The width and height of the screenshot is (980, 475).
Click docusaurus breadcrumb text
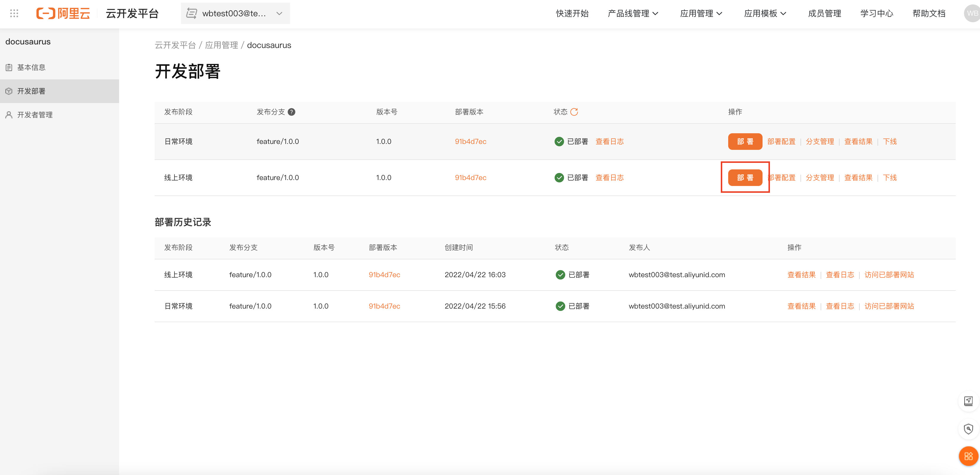pyautogui.click(x=269, y=45)
